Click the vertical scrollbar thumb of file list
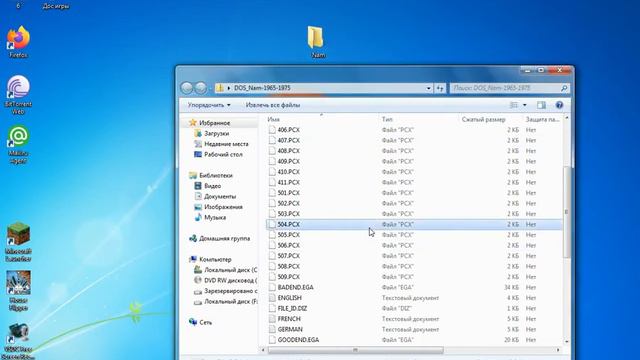Viewport: 640px width, 360px height. coord(566,211)
